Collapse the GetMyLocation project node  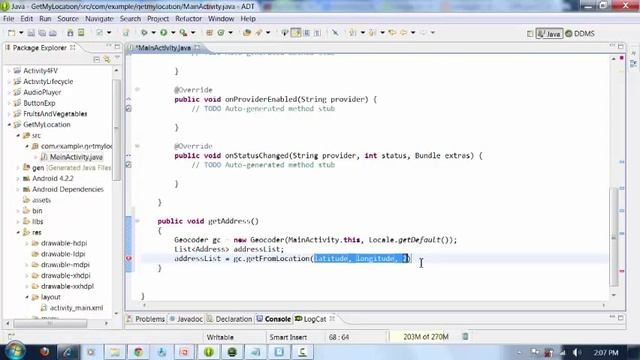(x=9, y=124)
